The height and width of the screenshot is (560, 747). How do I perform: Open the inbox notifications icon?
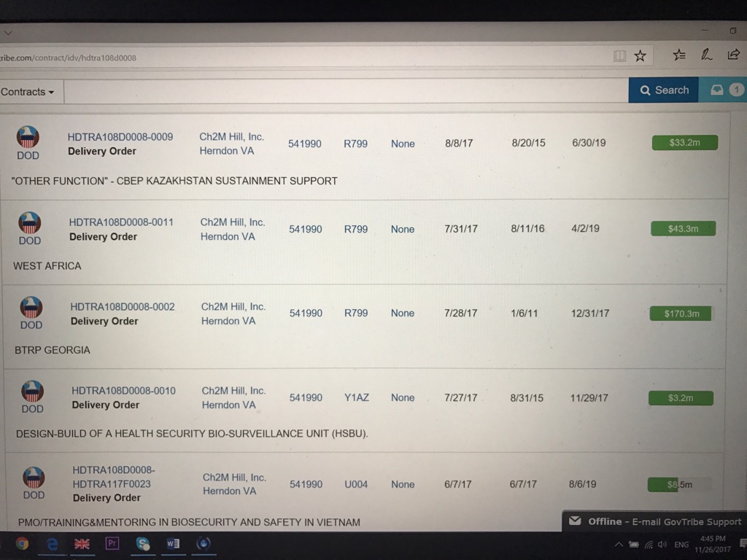(x=717, y=90)
